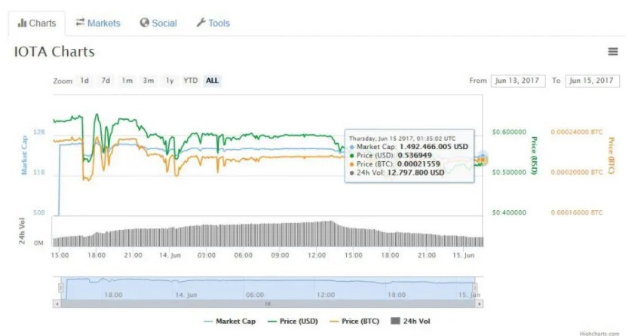The height and width of the screenshot is (336, 644).
Task: Click the exchange arrows icon beside Markets
Action: pyautogui.click(x=80, y=22)
